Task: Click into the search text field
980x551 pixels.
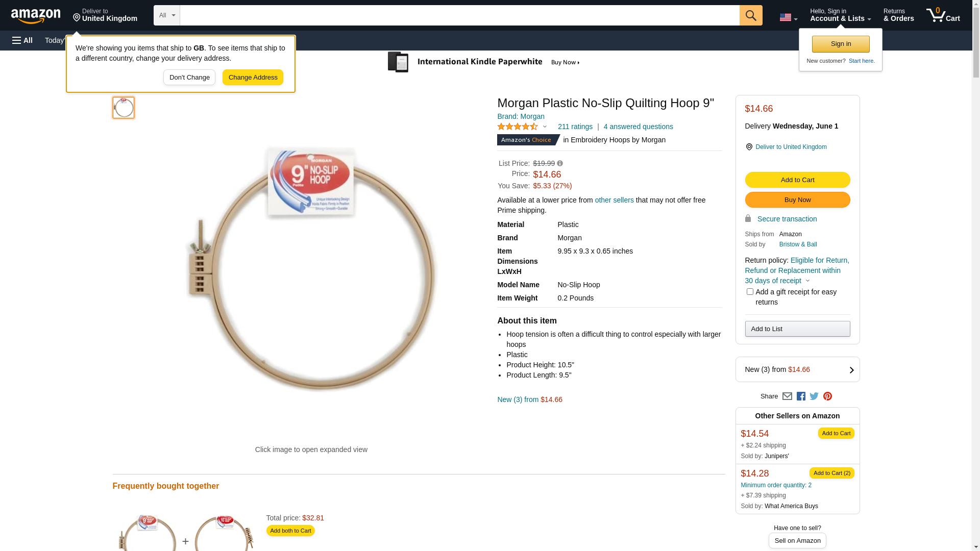Action: pyautogui.click(x=459, y=15)
